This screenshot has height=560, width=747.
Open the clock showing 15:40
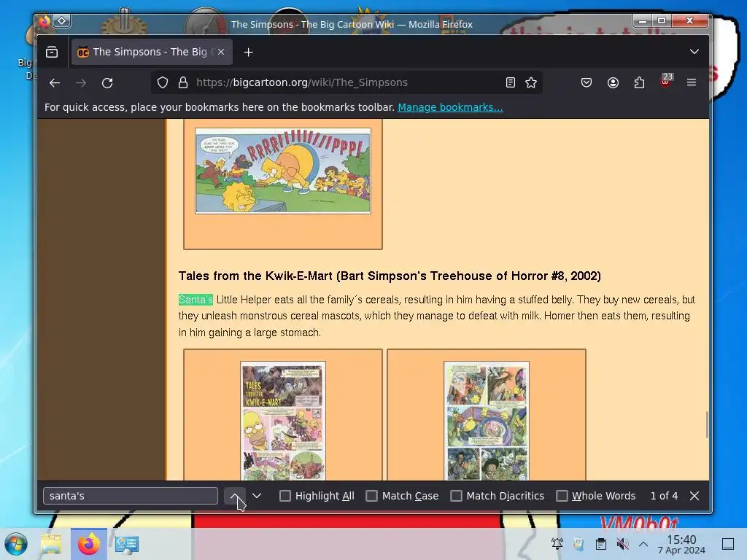(x=681, y=544)
